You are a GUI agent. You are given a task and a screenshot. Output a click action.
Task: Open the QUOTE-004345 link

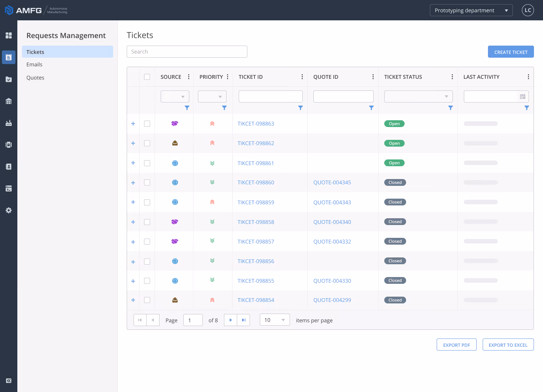click(x=332, y=182)
